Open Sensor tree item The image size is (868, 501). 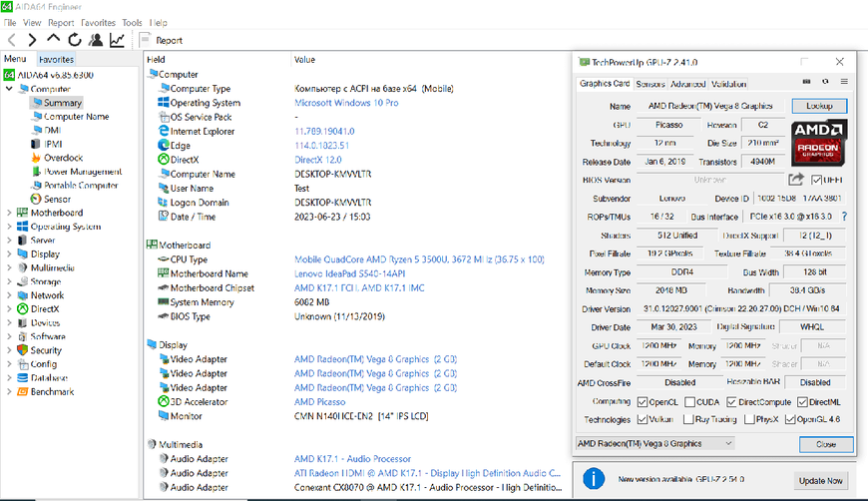[x=57, y=199]
